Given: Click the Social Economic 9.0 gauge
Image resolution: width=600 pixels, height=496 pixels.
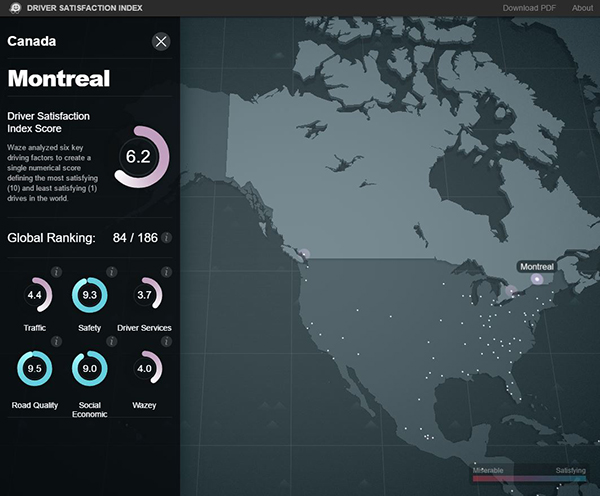Looking at the screenshot, I should coord(90,368).
